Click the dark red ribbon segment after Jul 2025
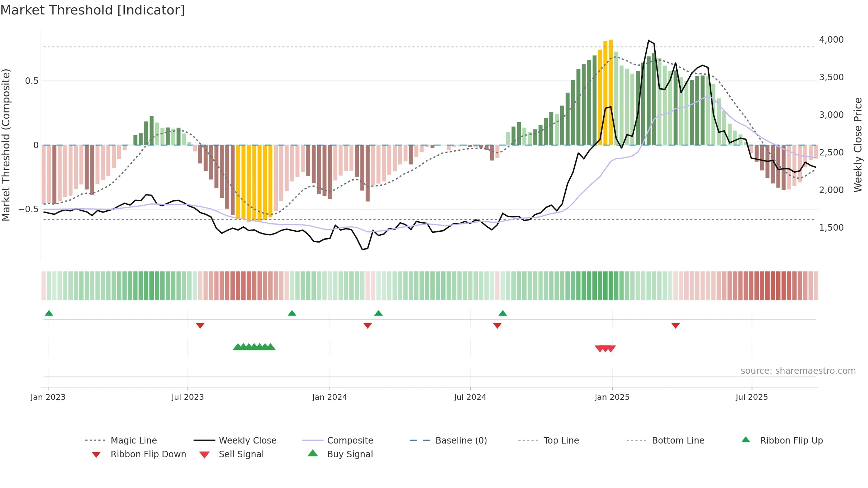This screenshot has height=488, width=868. click(773, 286)
